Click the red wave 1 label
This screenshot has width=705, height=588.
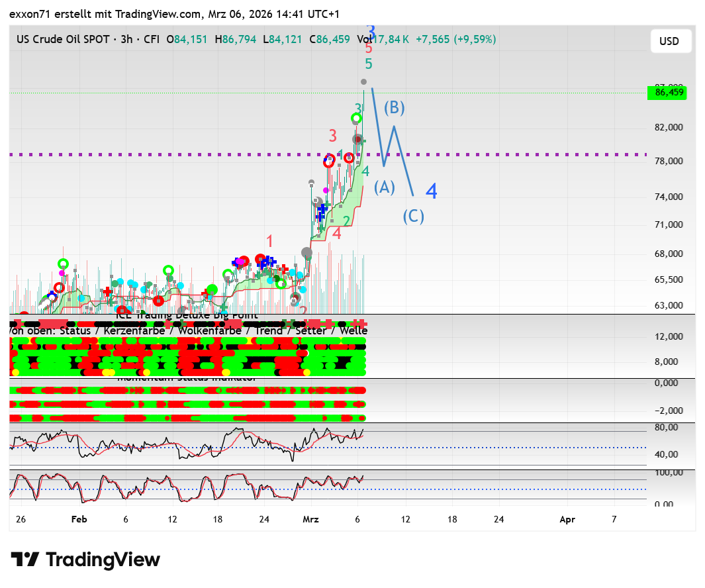[x=269, y=241]
